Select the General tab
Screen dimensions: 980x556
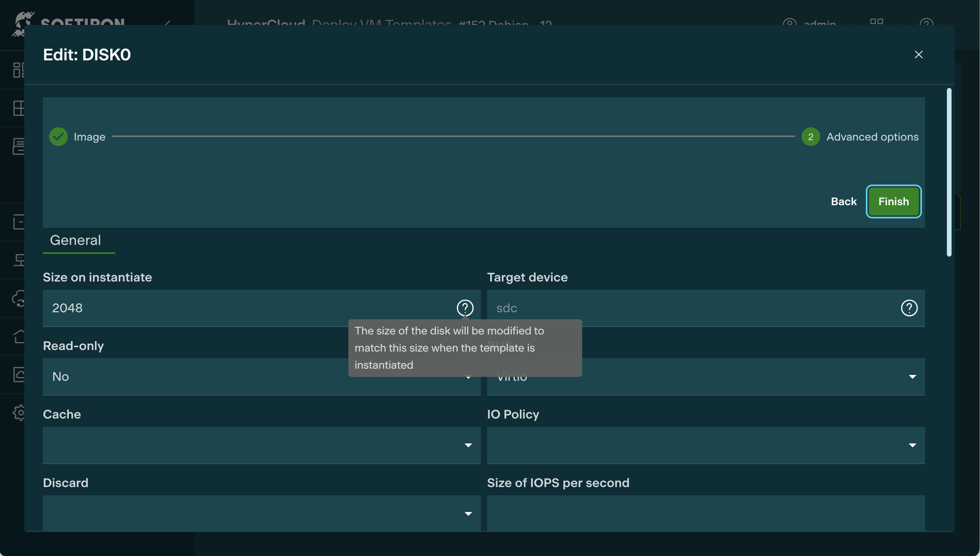pyautogui.click(x=76, y=240)
